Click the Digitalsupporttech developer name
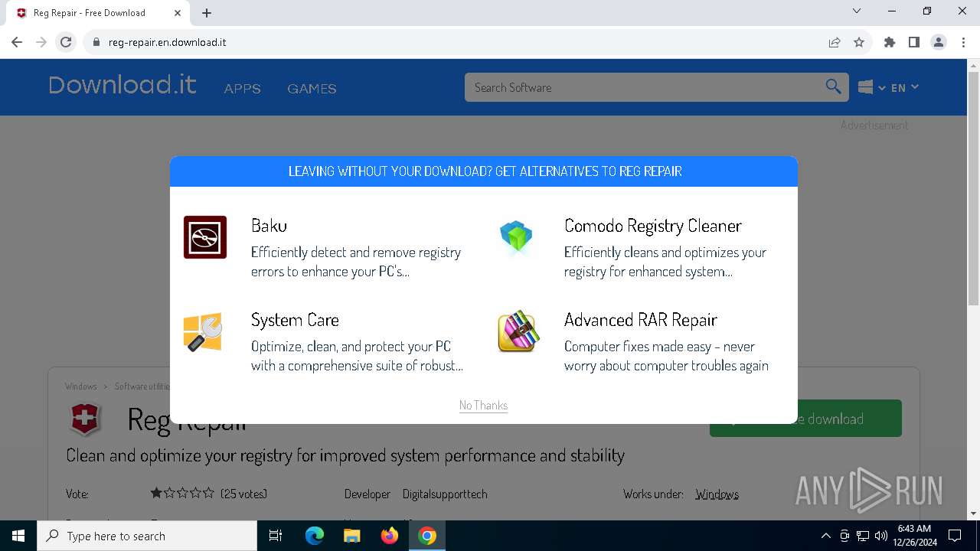Viewport: 980px width, 551px height. pos(445,494)
